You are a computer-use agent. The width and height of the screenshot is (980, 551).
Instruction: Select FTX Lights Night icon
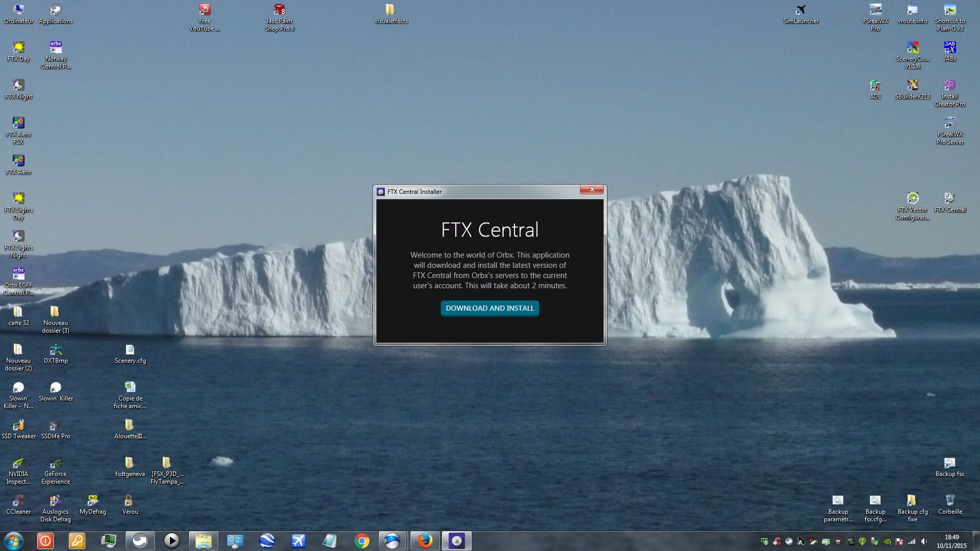(x=18, y=244)
